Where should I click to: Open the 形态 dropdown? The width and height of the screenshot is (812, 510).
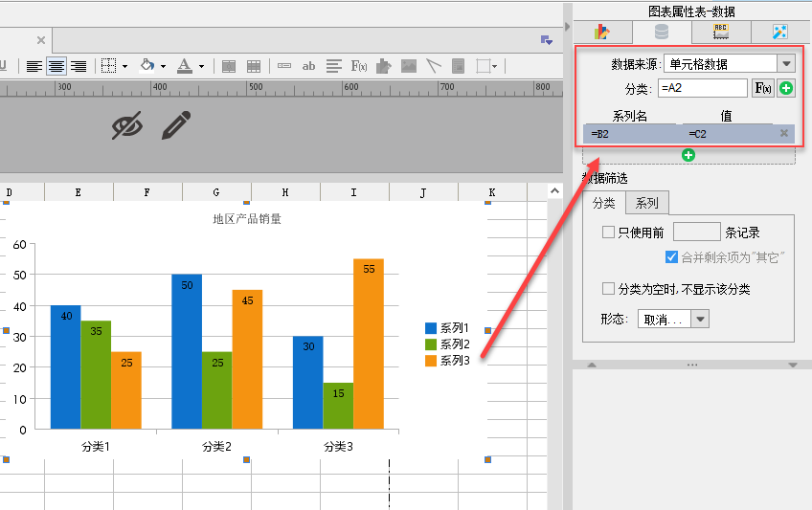pyautogui.click(x=700, y=320)
